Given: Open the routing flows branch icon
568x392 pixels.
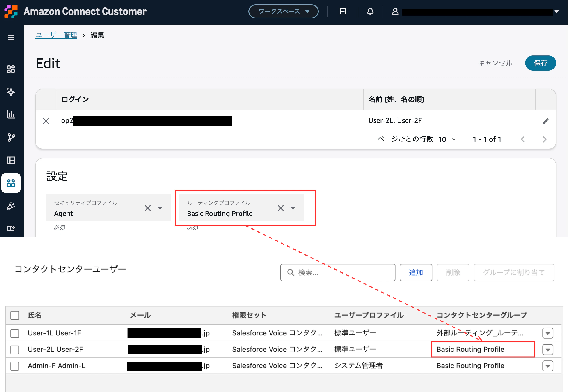Looking at the screenshot, I should (x=11, y=138).
